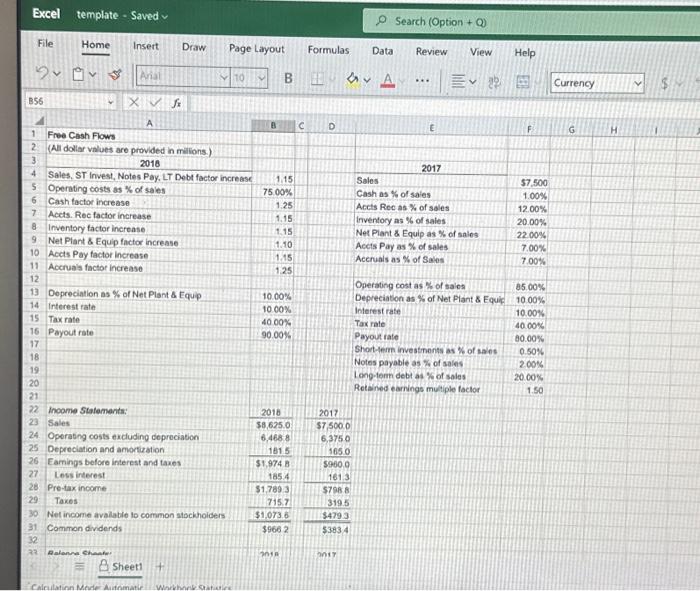Open the Data ribbon tab
This screenshot has width=700, height=591.
[x=383, y=51]
